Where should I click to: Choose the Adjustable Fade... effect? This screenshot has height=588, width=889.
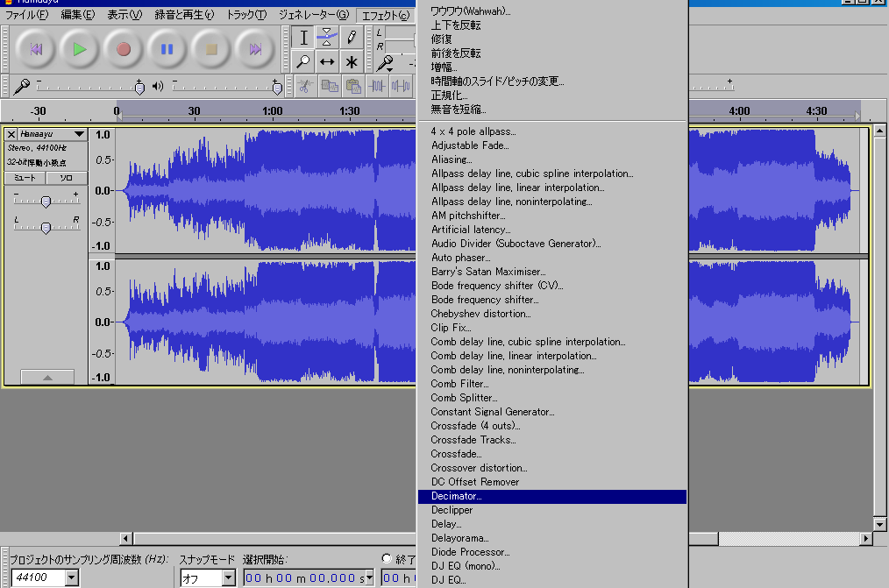[552, 145]
